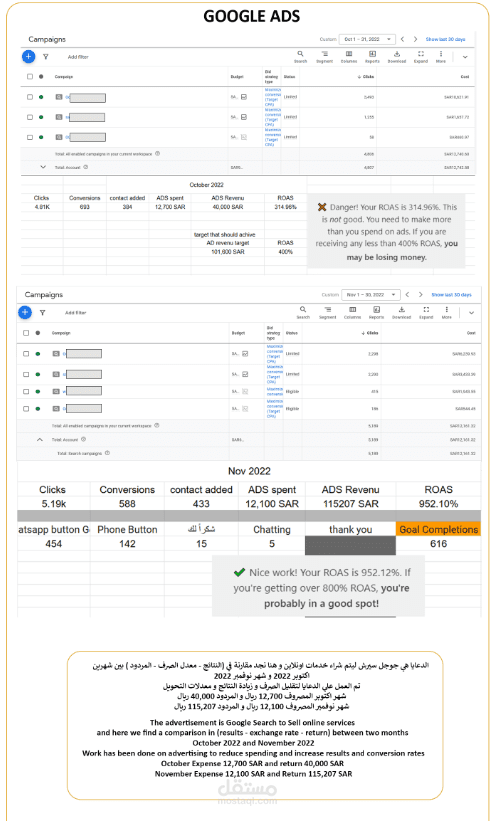Screen dimensions: 495x822
Task: Open the filter funnel icon in November panel
Action: coord(42,312)
